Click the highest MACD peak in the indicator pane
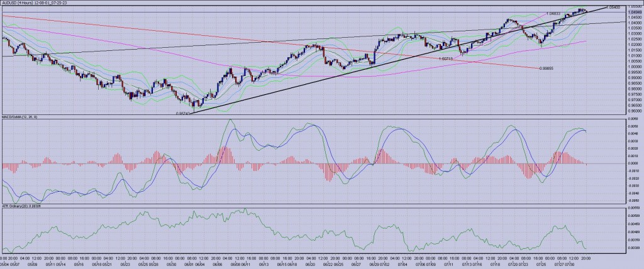Viewport: 644px width, 269px height. [x=230, y=120]
